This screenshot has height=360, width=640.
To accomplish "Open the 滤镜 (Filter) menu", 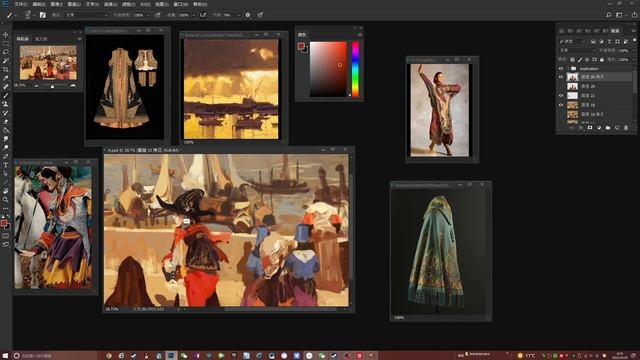I will click(x=129, y=4).
